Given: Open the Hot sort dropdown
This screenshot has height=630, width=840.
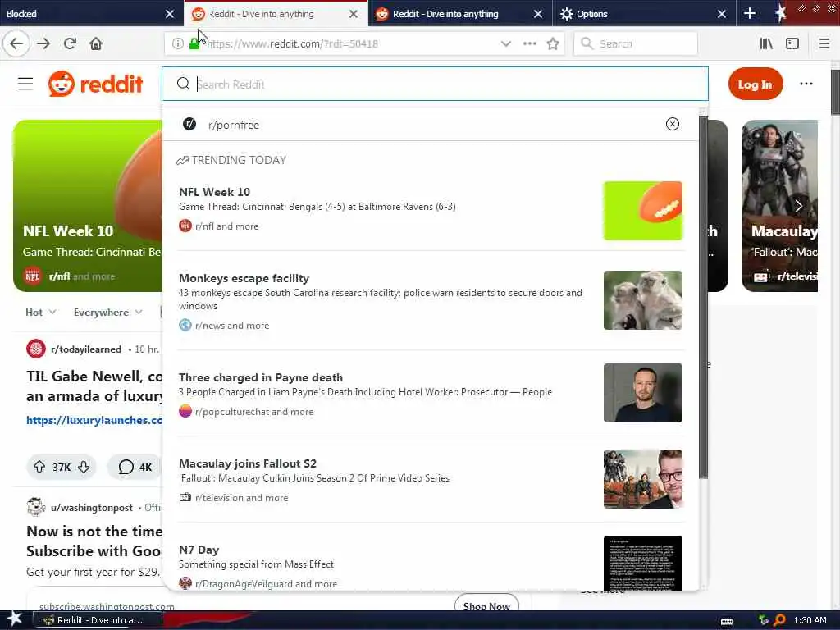Looking at the screenshot, I should [40, 312].
